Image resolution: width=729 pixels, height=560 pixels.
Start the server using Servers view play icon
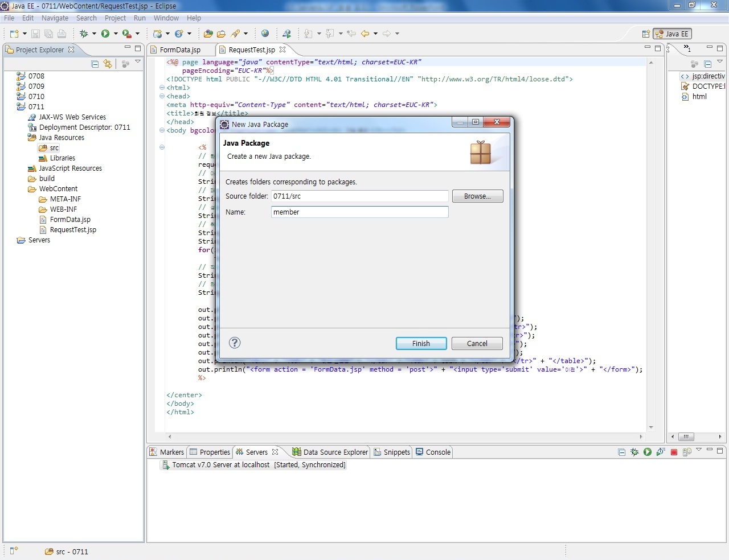coord(648,452)
